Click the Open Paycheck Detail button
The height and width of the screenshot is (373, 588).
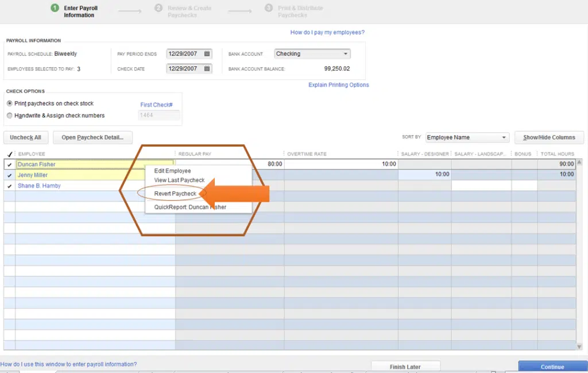(92, 137)
